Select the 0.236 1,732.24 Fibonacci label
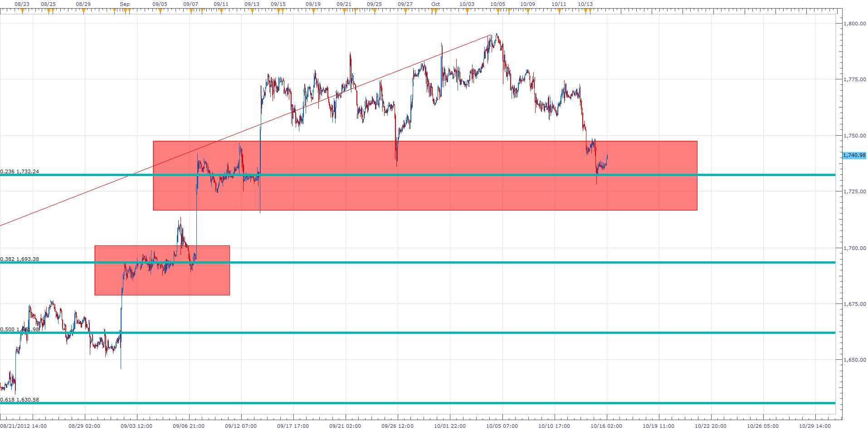 point(20,171)
